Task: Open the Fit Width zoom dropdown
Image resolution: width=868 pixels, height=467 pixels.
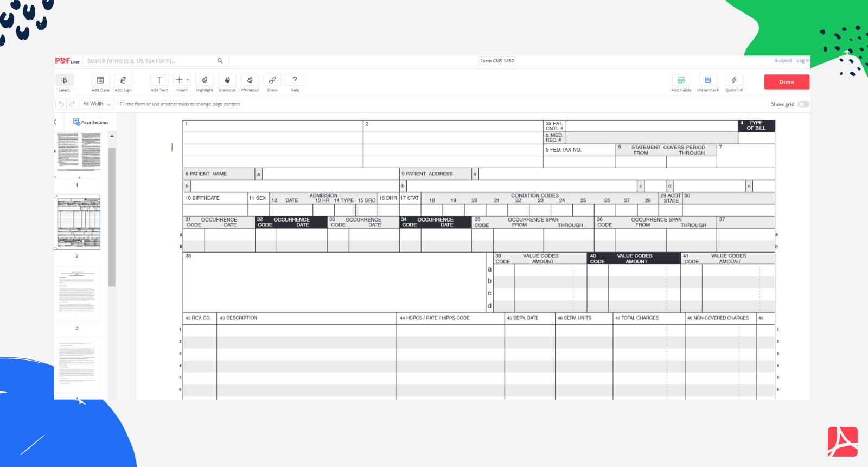Action: pos(97,104)
